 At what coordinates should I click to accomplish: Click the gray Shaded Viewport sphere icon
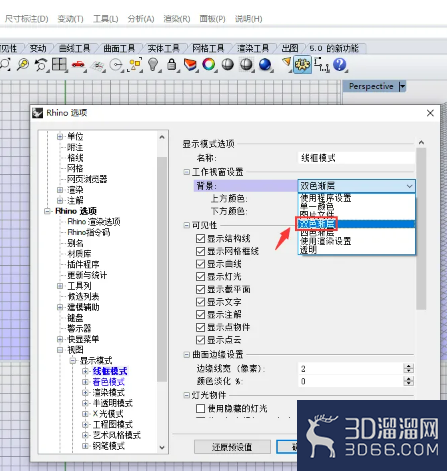228,64
